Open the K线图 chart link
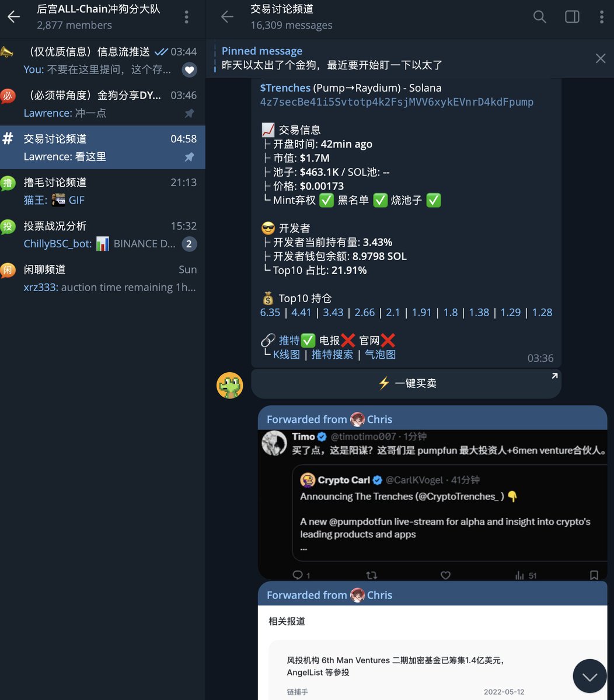Image resolution: width=614 pixels, height=700 pixels. pos(287,354)
